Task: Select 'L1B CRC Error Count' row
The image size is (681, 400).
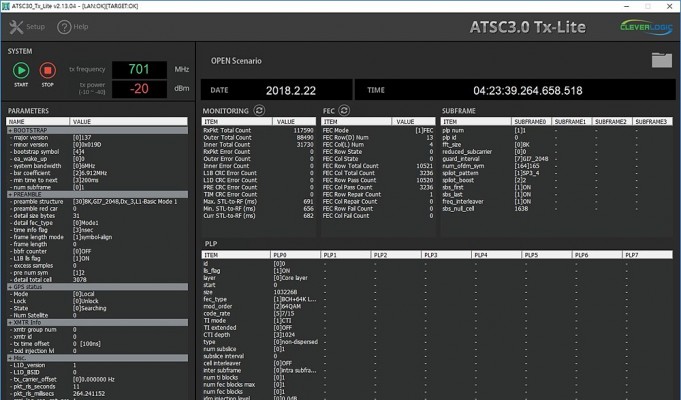Action: [x=259, y=173]
